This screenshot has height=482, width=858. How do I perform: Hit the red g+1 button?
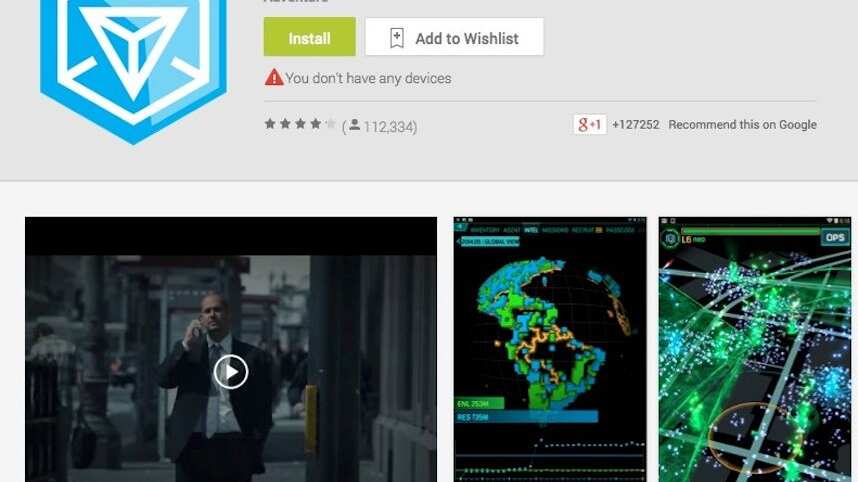pyautogui.click(x=589, y=124)
